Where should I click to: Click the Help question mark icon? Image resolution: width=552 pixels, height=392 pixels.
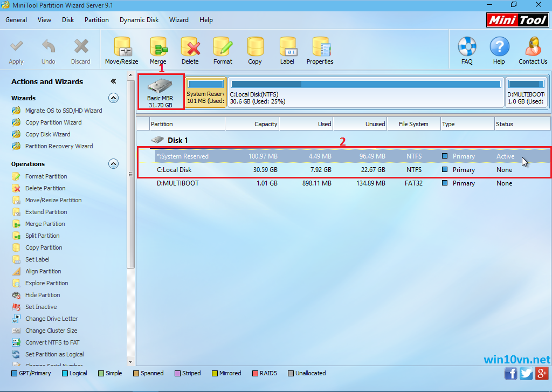click(x=499, y=46)
